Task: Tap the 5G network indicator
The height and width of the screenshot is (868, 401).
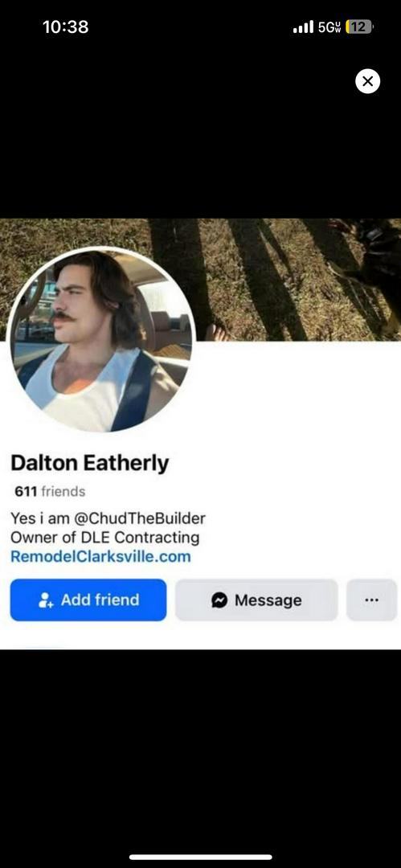Action: tap(329, 27)
